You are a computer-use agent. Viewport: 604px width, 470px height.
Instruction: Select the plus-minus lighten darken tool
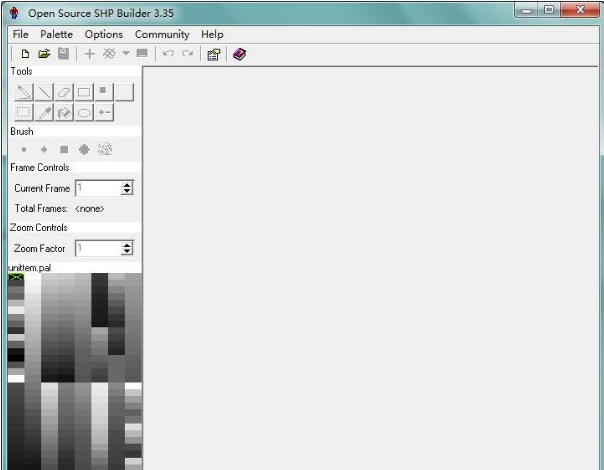point(104,112)
